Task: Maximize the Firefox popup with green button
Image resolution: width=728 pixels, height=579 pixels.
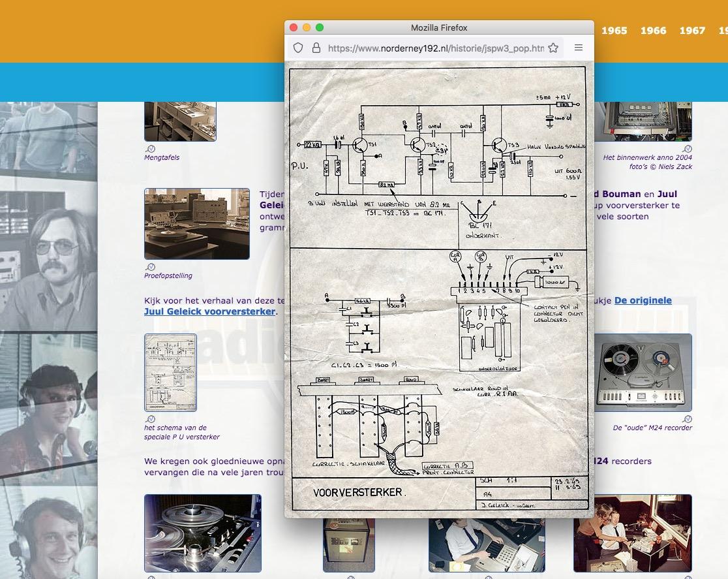Action: [320, 27]
